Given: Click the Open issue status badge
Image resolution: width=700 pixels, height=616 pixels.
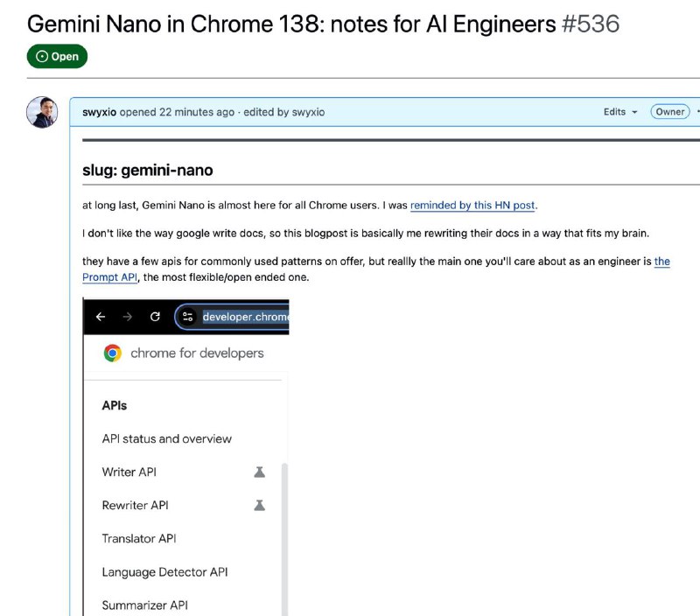Looking at the screenshot, I should [57, 56].
